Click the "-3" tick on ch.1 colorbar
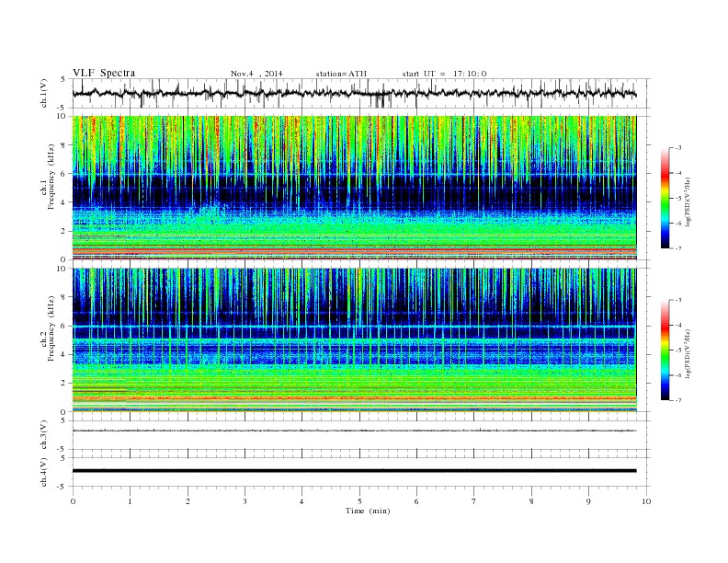The width and height of the screenshot is (728, 563). tap(677, 148)
